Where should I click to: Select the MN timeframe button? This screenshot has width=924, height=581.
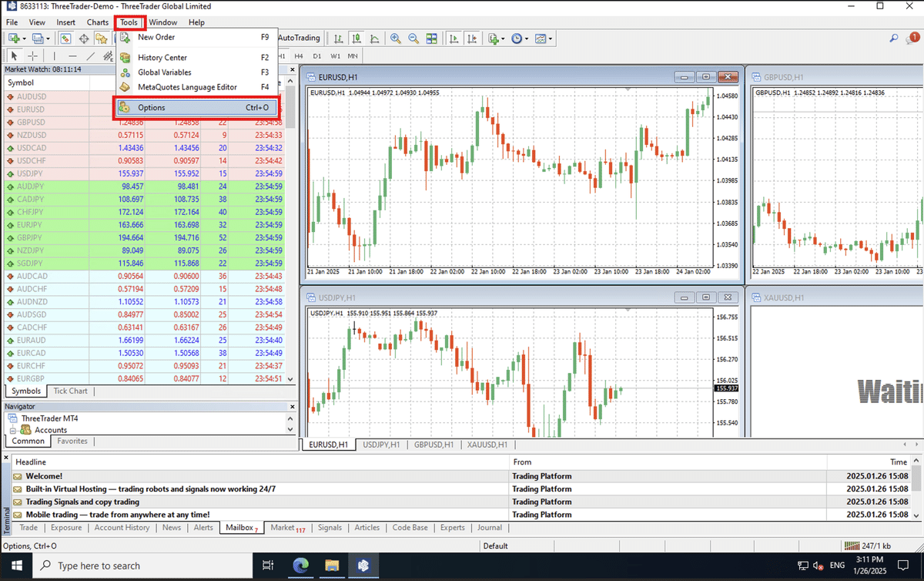[x=353, y=55]
